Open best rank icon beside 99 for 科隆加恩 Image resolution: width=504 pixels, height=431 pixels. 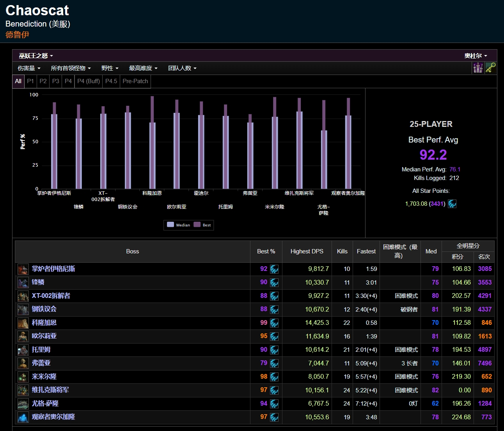point(274,323)
